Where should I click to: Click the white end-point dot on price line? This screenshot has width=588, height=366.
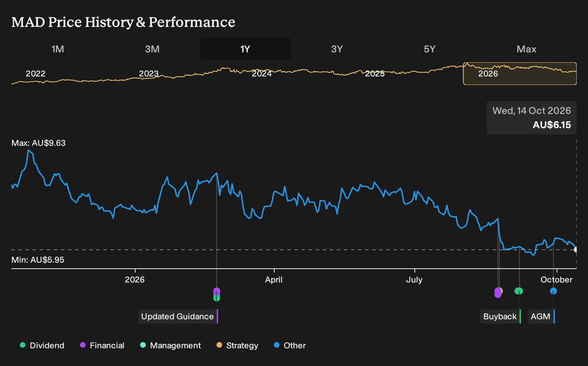576,250
